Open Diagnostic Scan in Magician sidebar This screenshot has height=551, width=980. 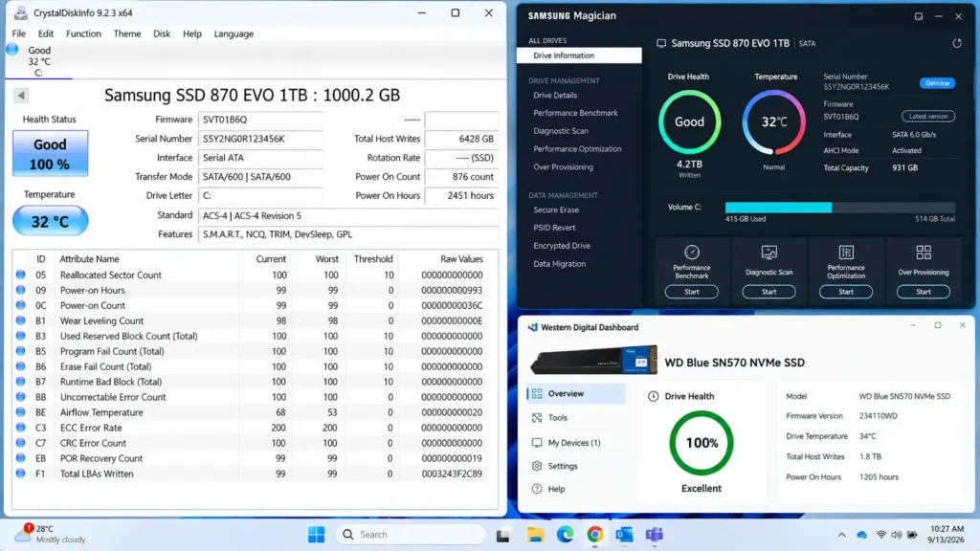coord(561,131)
